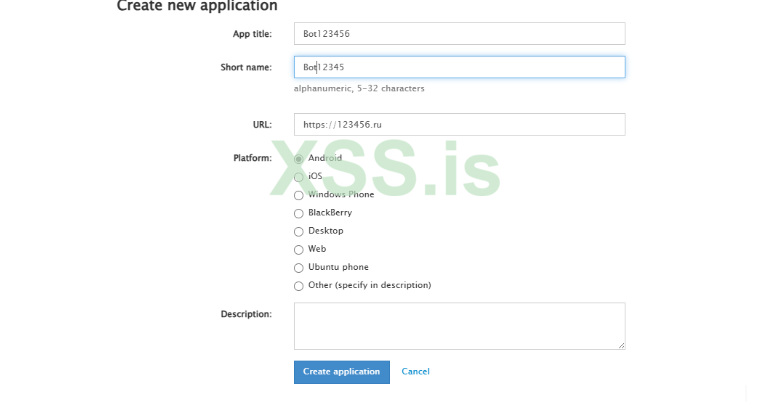The image size is (770, 406).
Task: Click into the URL input field
Action: [459, 124]
